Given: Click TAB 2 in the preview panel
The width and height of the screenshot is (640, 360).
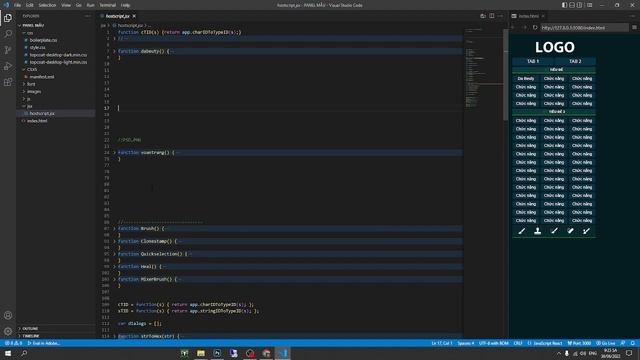Looking at the screenshot, I should coord(575,61).
